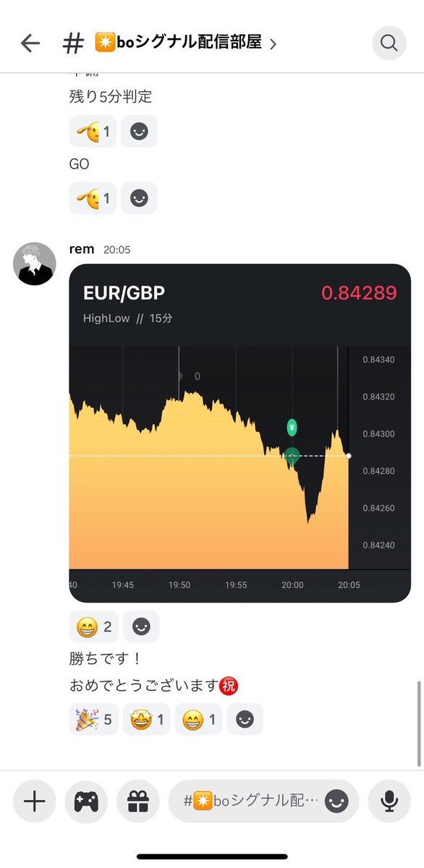Toggle salute reaction under GO message
Image resolution: width=424 pixels, height=868 pixels.
point(93,197)
